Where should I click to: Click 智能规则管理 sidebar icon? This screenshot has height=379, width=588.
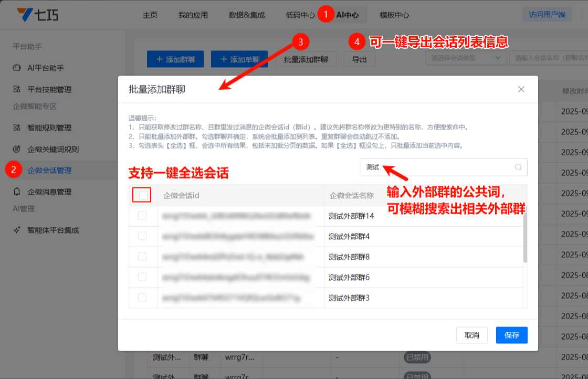point(17,128)
